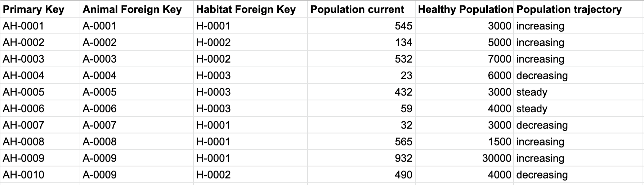Screen dimensions: 644x185
Task: Select the A-0008 animal key cell
Action: click(137, 142)
